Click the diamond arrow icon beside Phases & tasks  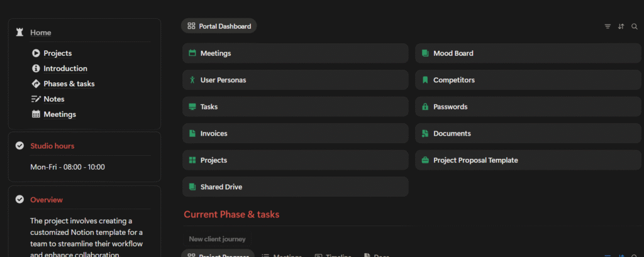(36, 84)
